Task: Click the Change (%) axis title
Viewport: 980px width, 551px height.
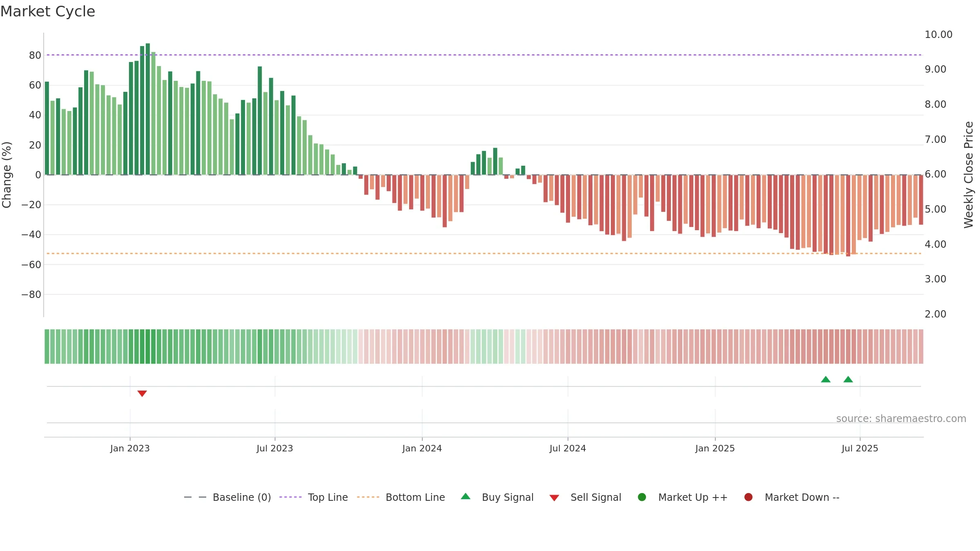Action: pos(7,175)
